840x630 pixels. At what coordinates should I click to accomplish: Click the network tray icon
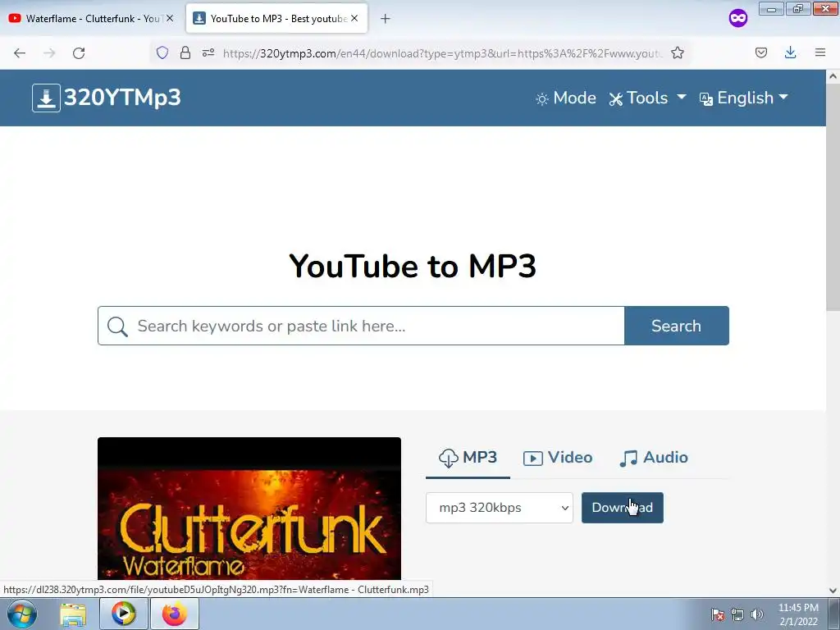(737, 615)
